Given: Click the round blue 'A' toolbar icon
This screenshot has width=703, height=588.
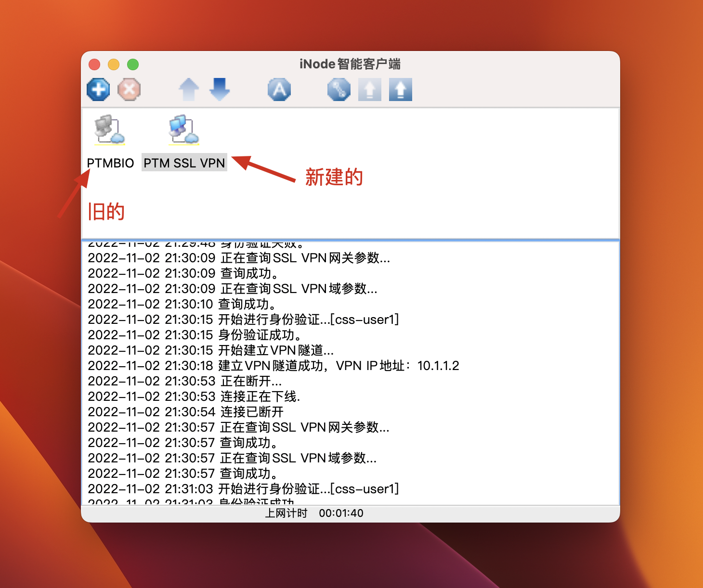Looking at the screenshot, I should [279, 89].
